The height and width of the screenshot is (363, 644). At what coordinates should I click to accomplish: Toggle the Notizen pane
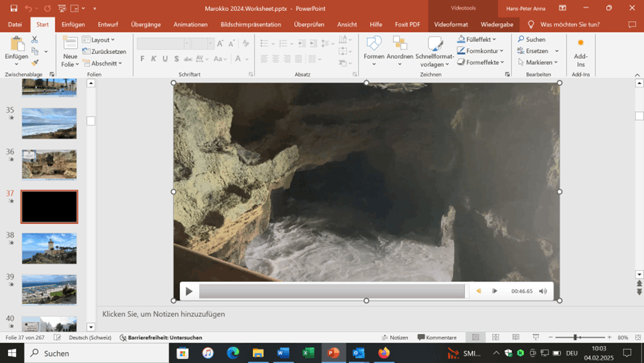394,337
